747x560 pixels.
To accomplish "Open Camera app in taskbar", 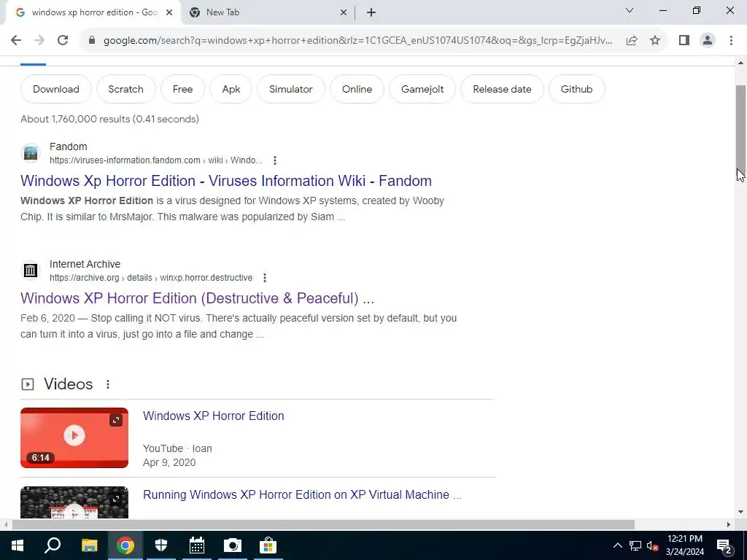I will point(233,545).
